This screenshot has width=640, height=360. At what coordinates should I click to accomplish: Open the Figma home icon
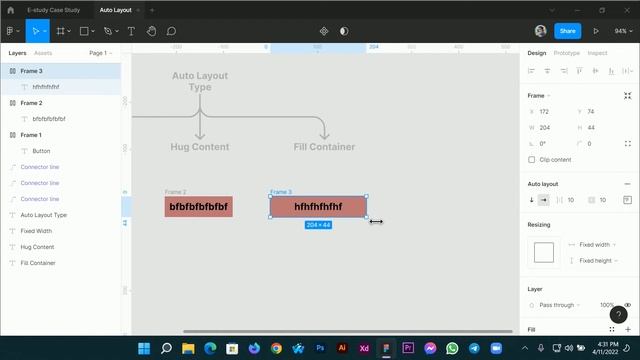(11, 10)
